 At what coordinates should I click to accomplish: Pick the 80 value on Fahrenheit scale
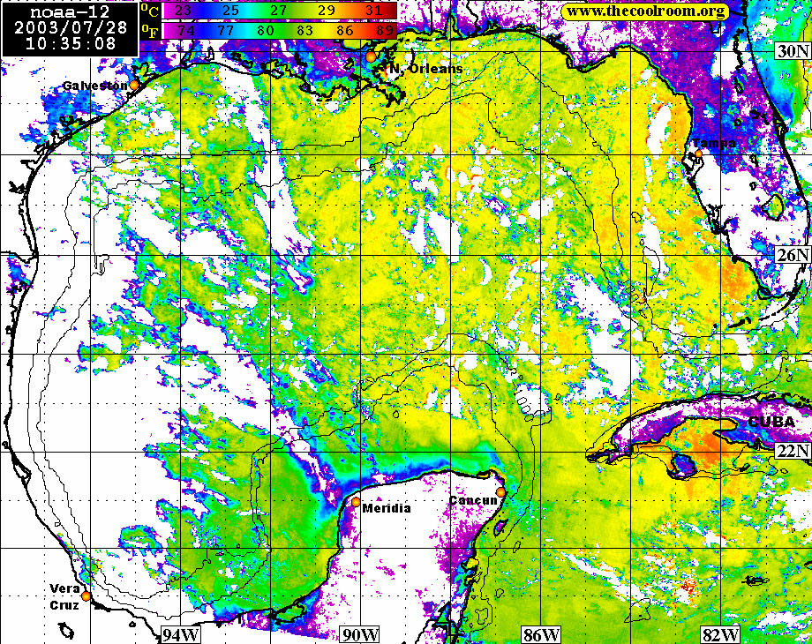[x=265, y=31]
